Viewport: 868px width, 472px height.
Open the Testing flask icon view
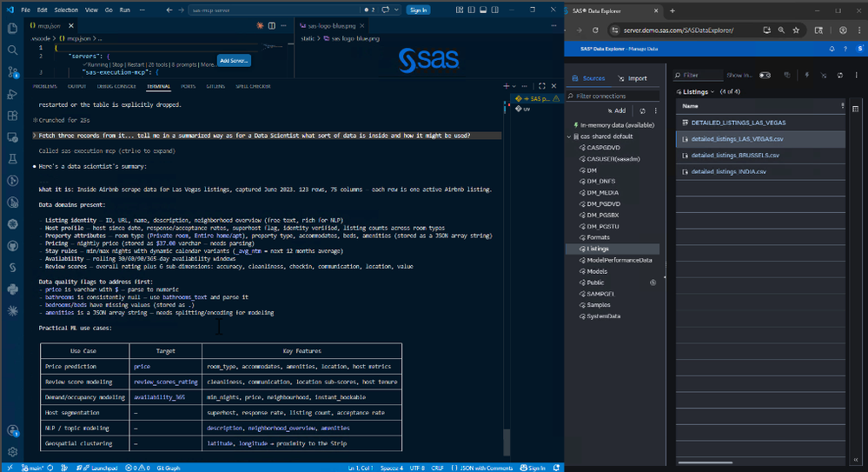12,159
